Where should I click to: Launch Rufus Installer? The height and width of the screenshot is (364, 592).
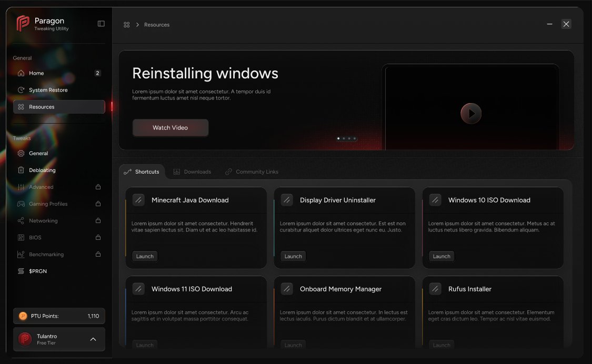click(x=442, y=345)
